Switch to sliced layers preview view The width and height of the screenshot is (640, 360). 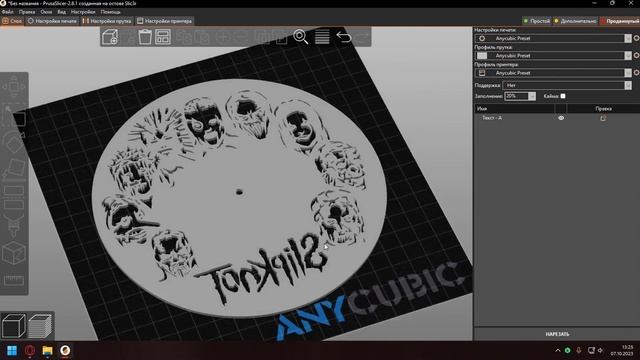point(40,326)
